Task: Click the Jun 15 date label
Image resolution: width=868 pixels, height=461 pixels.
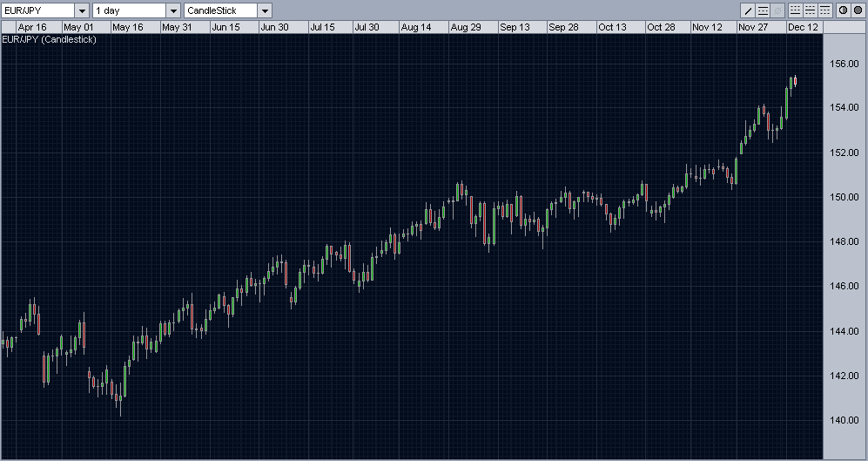Action: coord(225,27)
